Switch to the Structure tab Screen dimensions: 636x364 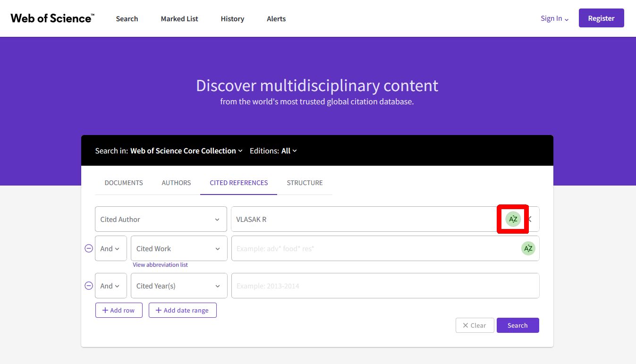(x=305, y=183)
